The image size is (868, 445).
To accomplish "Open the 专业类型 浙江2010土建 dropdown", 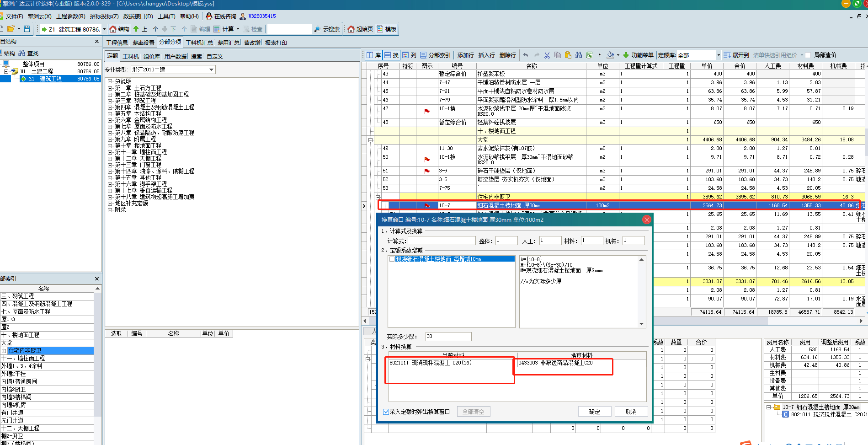I will [x=211, y=70].
